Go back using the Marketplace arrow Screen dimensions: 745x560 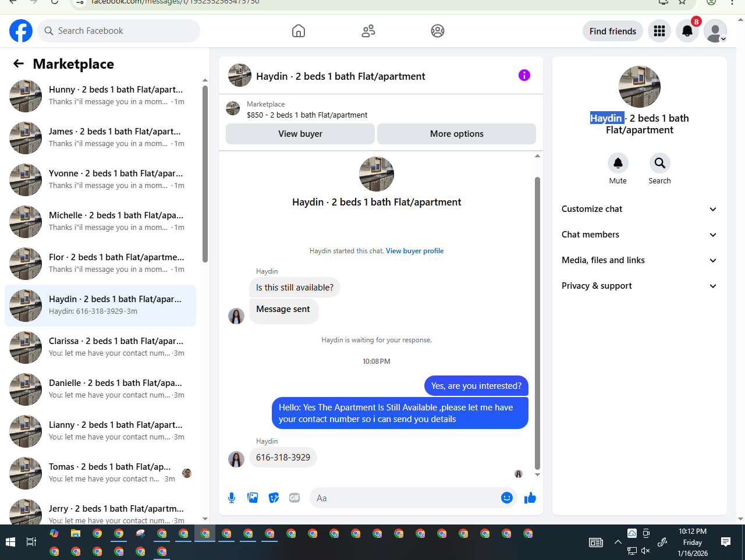coord(19,63)
